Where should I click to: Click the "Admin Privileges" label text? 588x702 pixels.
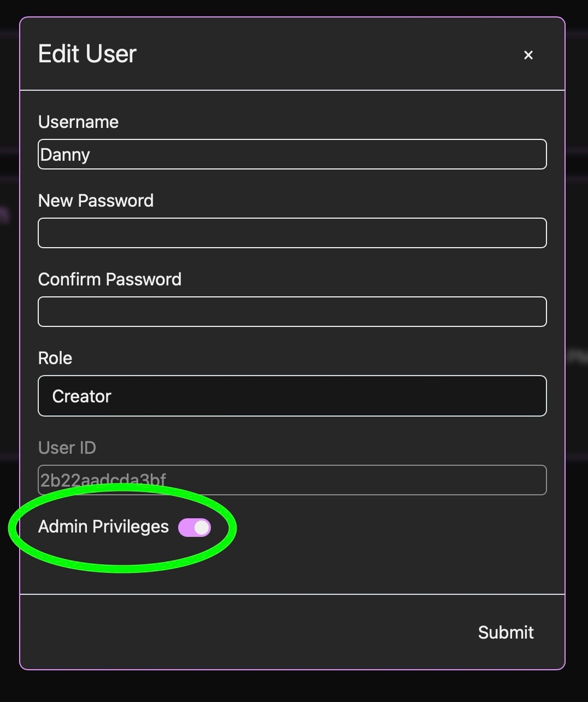(x=103, y=526)
